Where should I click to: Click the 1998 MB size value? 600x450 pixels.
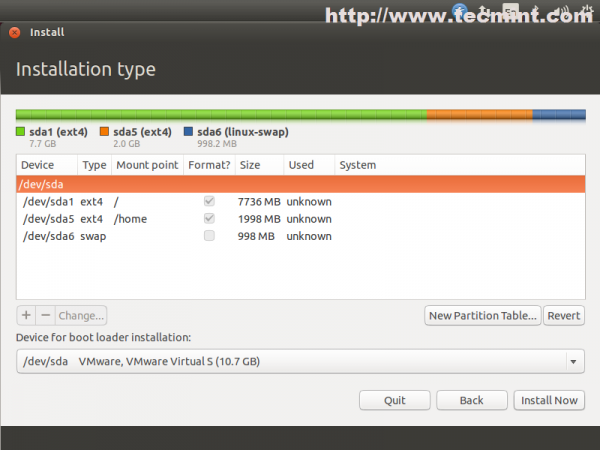tap(259, 219)
